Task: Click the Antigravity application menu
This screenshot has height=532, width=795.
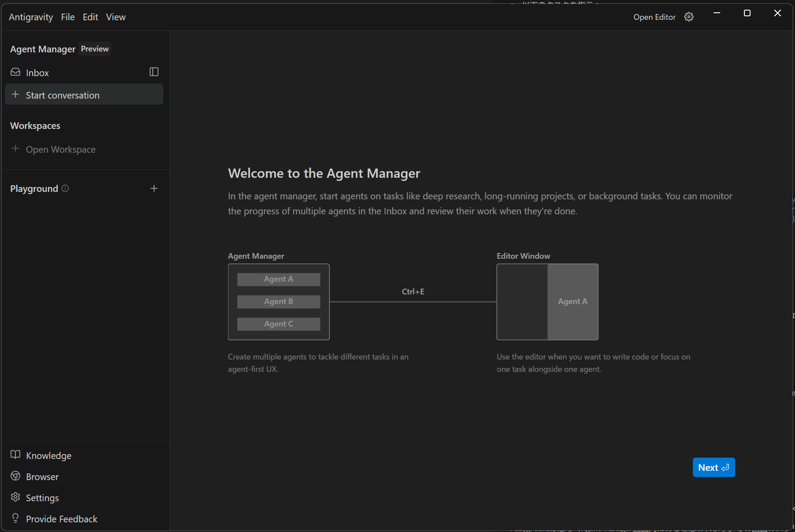Action: pos(31,17)
